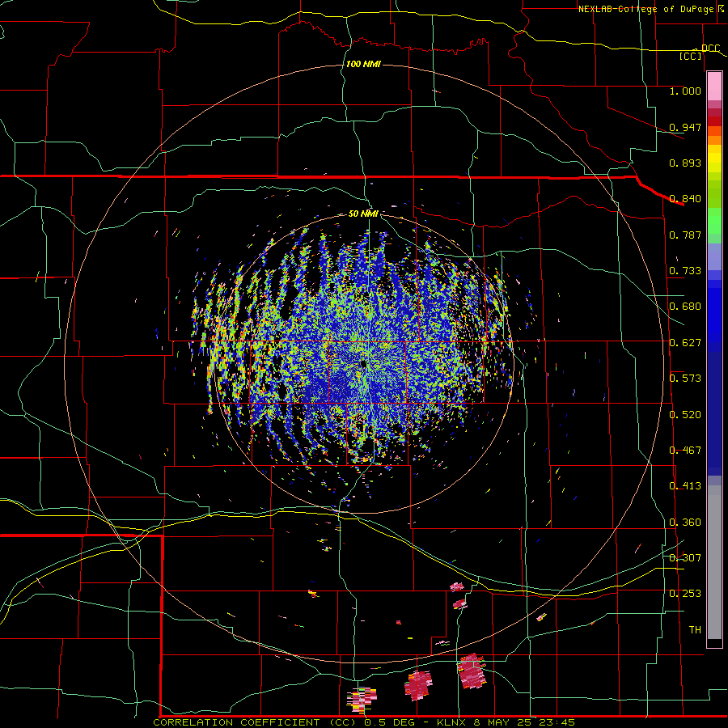This screenshot has height=728, width=728.
Task: Click the 23:45 timestamp
Action: tap(557, 722)
